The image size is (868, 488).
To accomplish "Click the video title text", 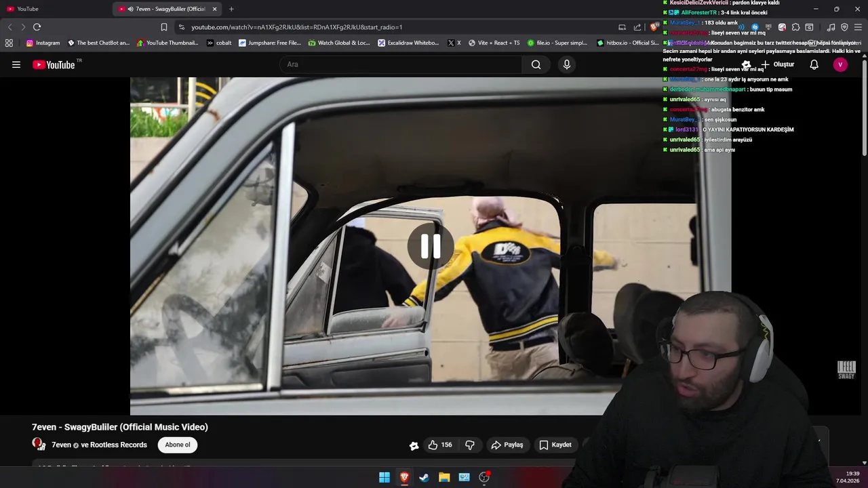I will (120, 427).
